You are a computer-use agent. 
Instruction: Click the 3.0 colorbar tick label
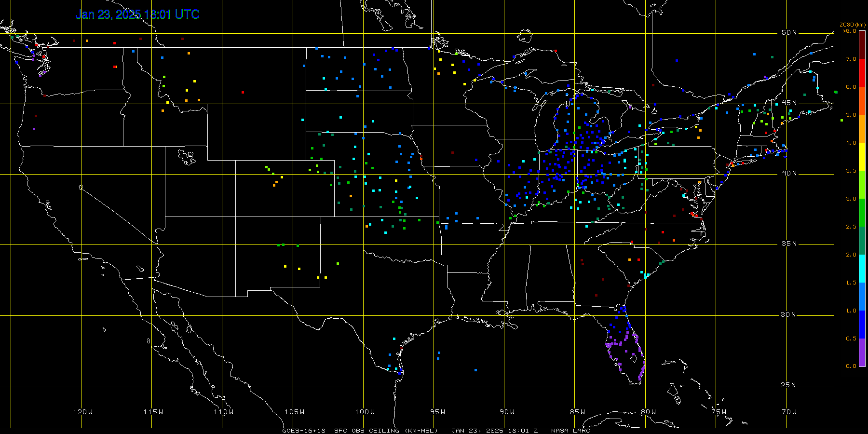[851, 199]
